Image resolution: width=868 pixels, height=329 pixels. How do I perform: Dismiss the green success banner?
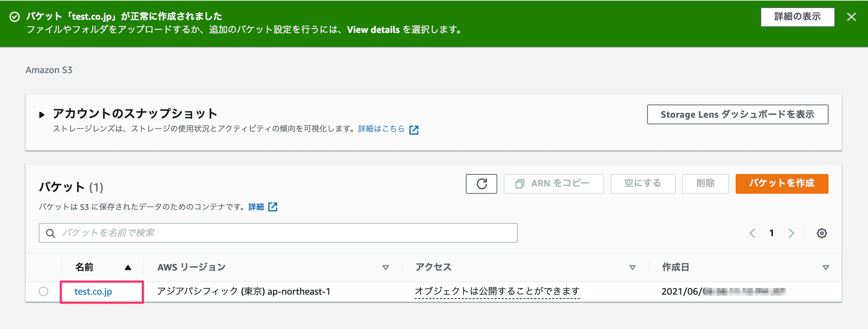tap(852, 17)
